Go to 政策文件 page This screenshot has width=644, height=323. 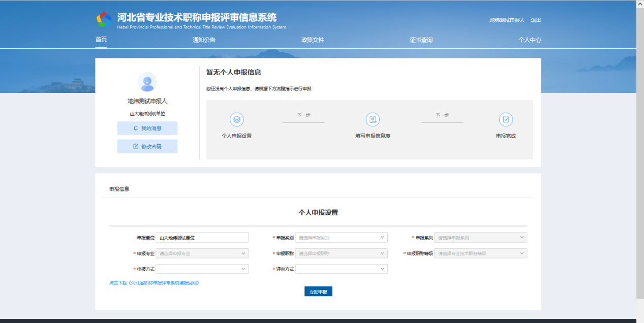point(313,40)
